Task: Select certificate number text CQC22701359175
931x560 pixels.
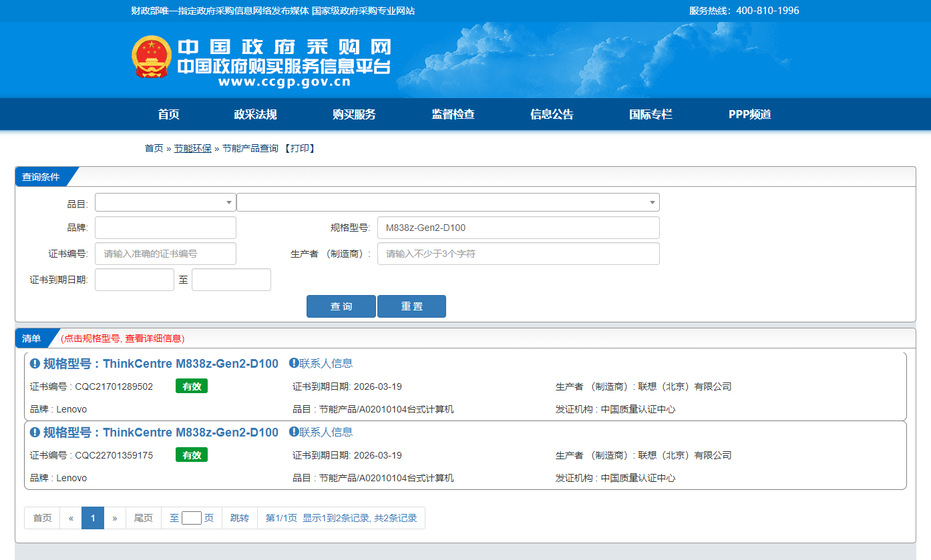Action: [114, 455]
